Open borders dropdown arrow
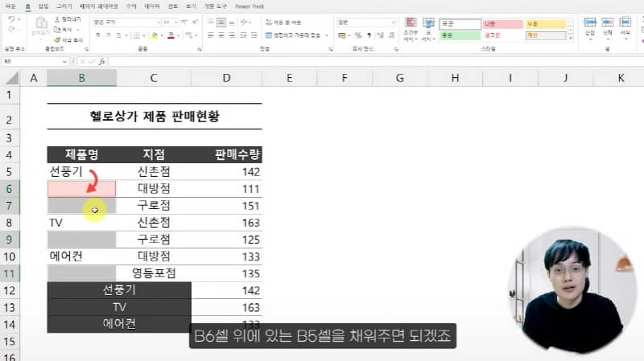 coord(143,35)
